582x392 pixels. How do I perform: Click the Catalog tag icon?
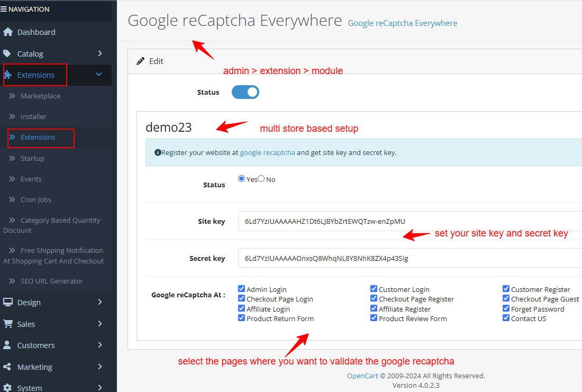point(7,53)
